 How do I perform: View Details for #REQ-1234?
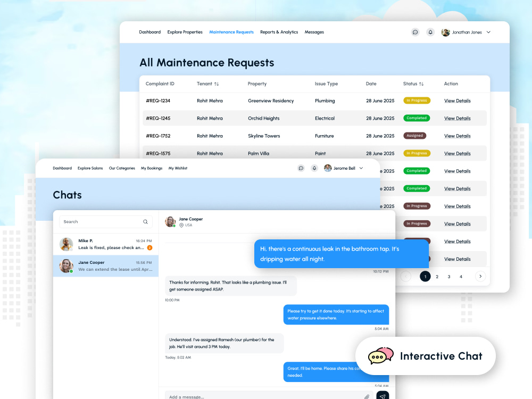tap(458, 101)
